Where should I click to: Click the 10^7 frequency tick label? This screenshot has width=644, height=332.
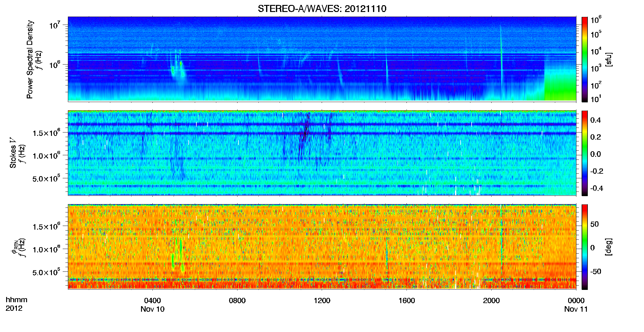coord(55,25)
